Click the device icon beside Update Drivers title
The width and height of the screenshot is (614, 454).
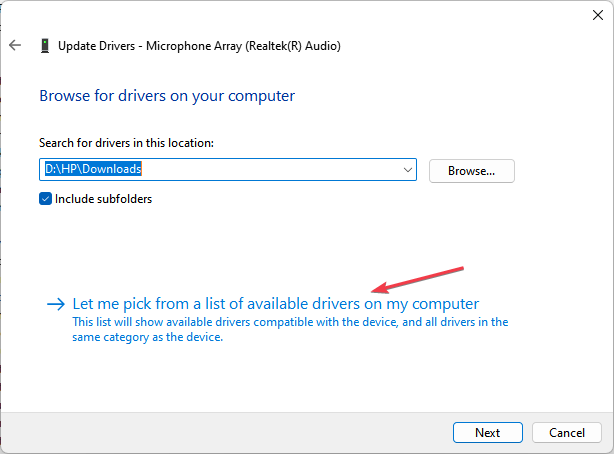pos(45,46)
